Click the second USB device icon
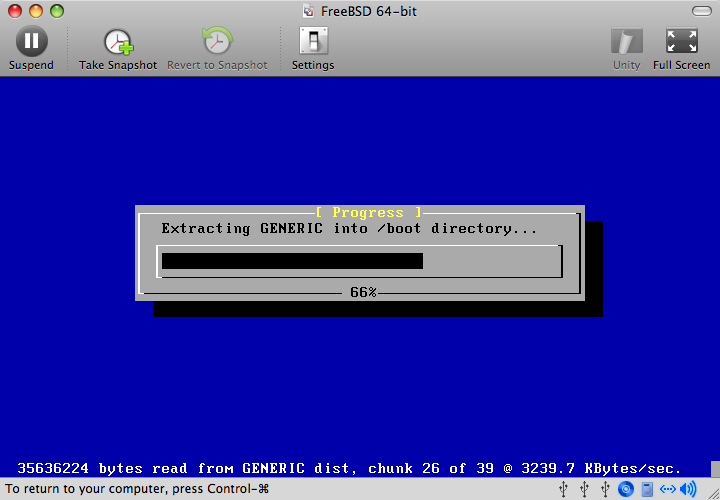 click(x=585, y=489)
